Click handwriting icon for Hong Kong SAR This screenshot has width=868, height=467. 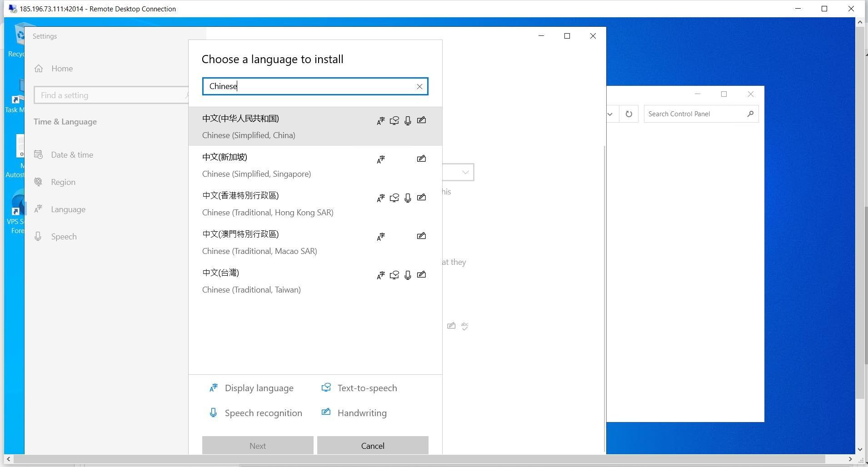[x=421, y=197]
